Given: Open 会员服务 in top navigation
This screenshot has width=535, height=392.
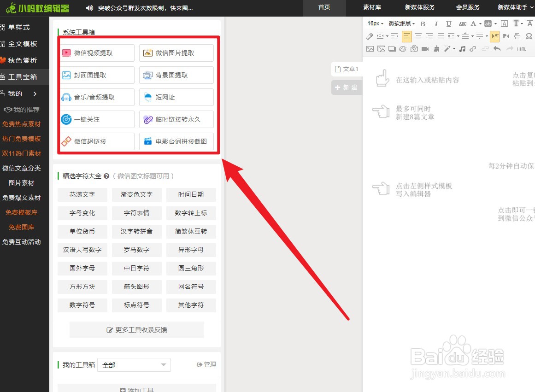Looking at the screenshot, I should [x=468, y=7].
